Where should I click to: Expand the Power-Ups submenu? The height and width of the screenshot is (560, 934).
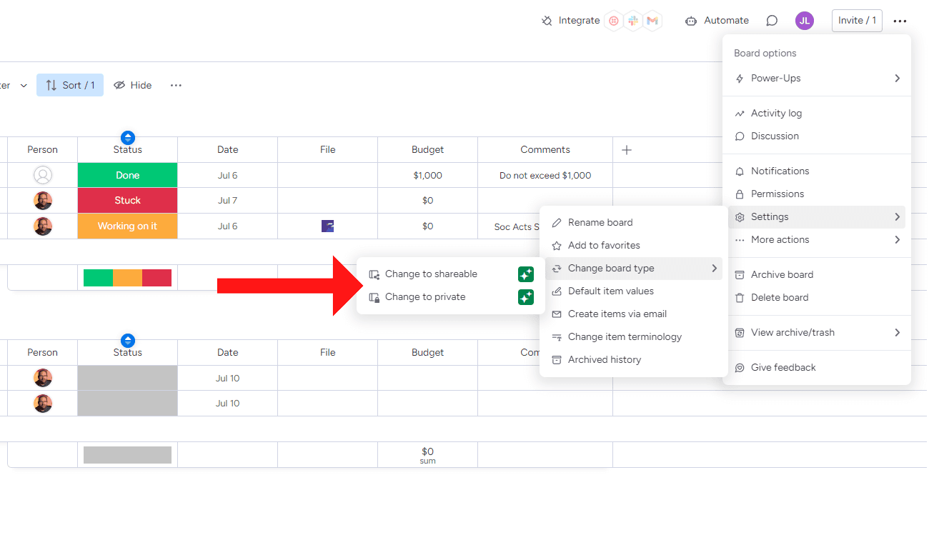pos(817,79)
